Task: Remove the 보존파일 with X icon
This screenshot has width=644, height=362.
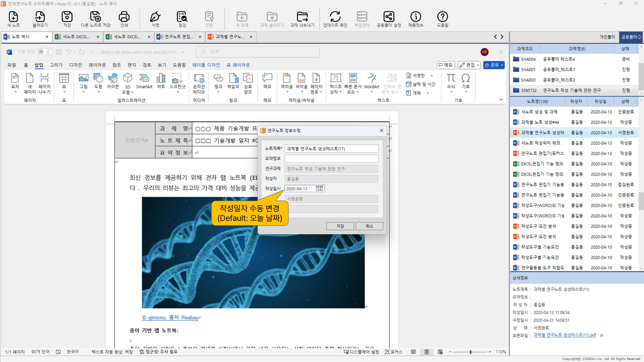Action: [x=601, y=335]
